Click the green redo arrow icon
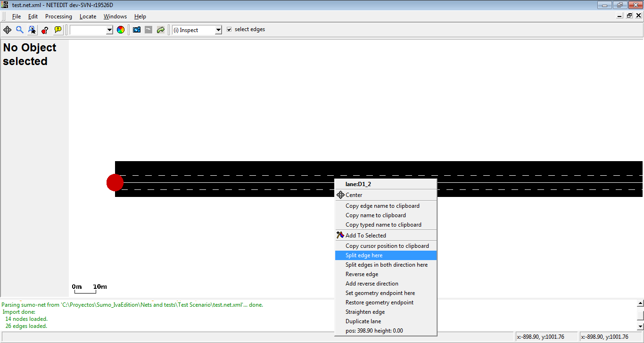The width and height of the screenshot is (644, 343). tap(161, 30)
